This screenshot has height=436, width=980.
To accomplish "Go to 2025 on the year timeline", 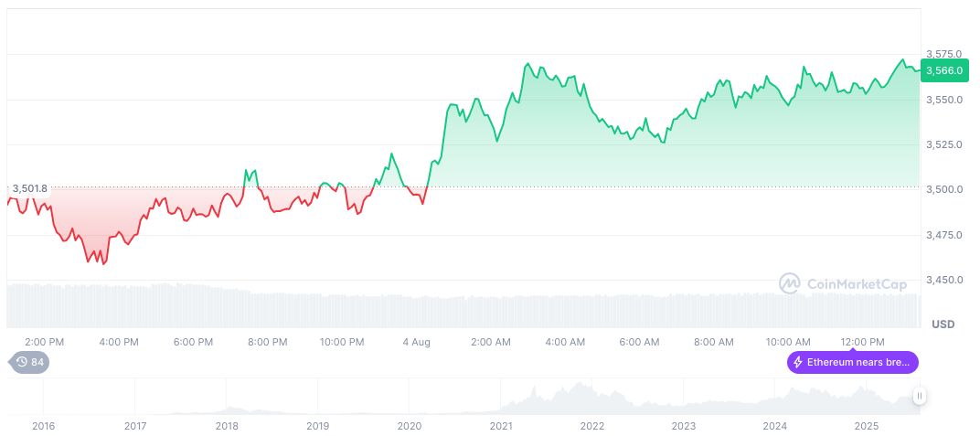I will point(867,426).
